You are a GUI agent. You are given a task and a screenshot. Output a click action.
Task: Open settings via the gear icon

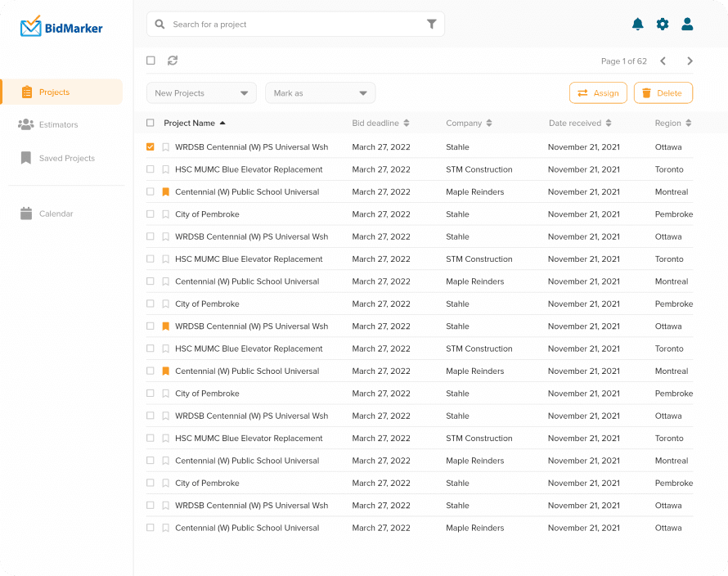[x=663, y=25]
